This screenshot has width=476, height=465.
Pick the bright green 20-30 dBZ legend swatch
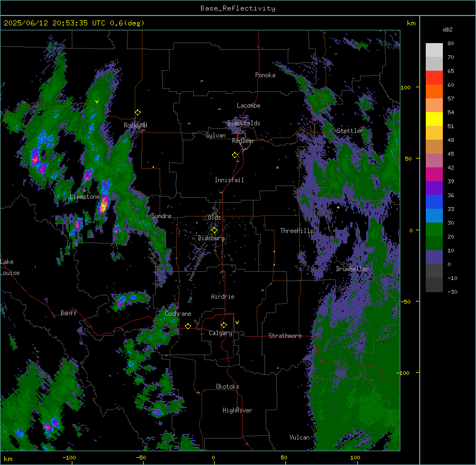[x=434, y=230]
